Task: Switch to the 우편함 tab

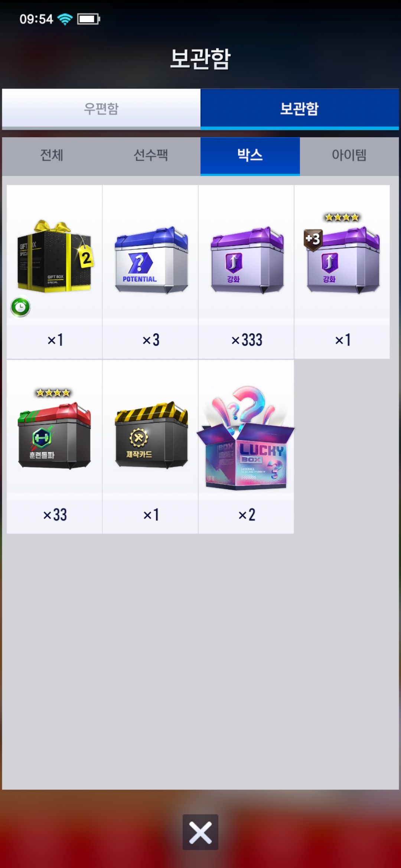Action: (x=101, y=108)
